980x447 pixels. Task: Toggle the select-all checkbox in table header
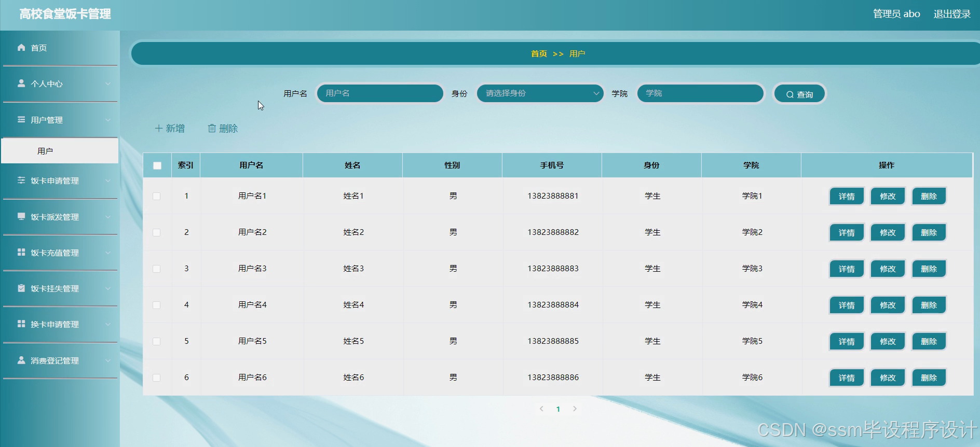[157, 165]
